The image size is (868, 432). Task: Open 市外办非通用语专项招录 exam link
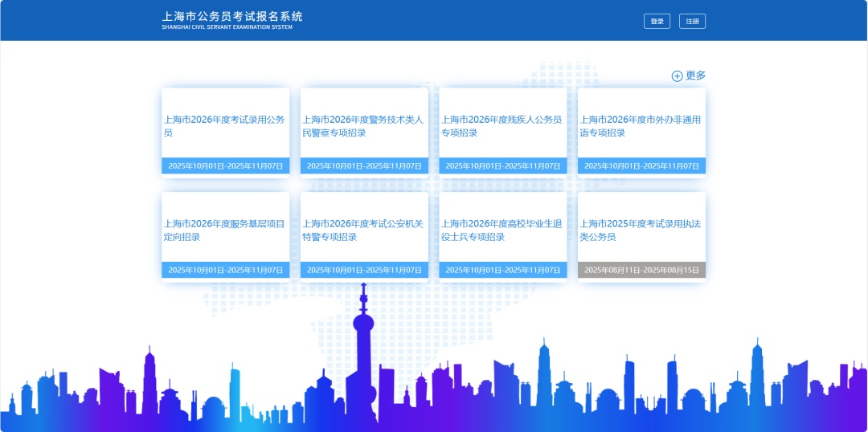pyautogui.click(x=641, y=126)
